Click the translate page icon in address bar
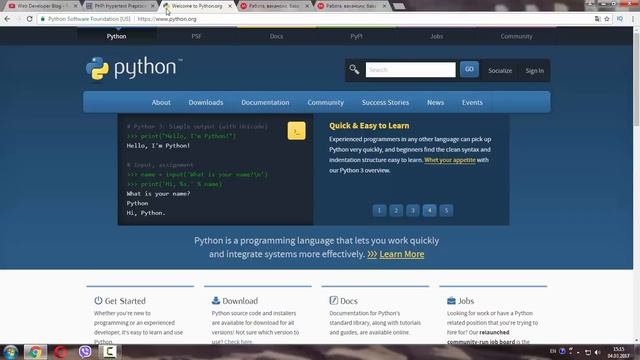 [x=598, y=19]
